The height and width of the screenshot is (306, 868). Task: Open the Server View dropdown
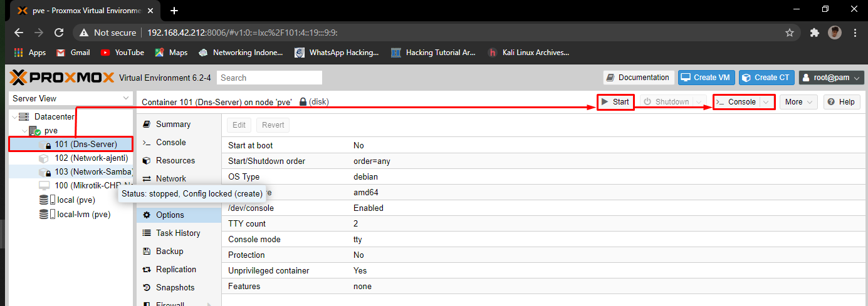70,98
